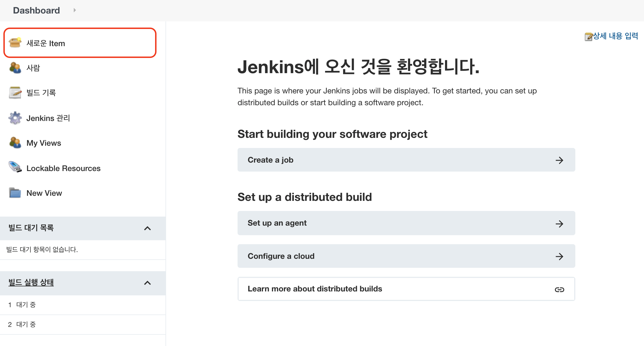Click the arrow icon on Create a job

point(559,160)
